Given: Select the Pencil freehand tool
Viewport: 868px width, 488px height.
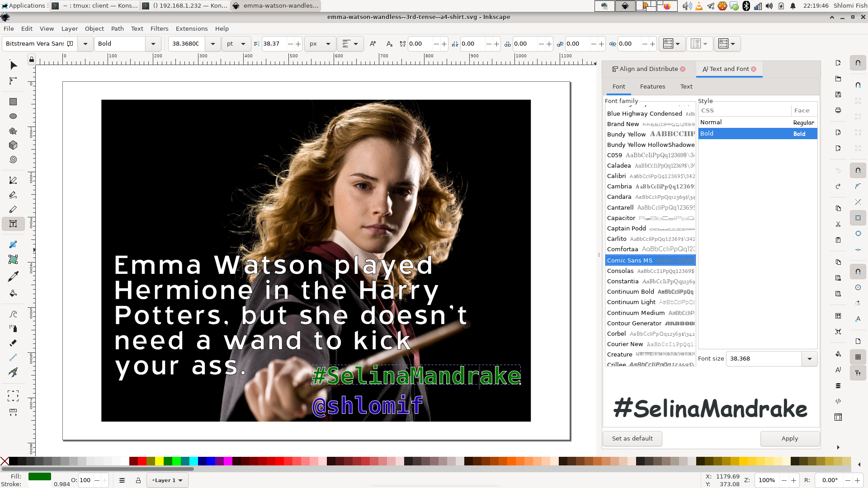Looking at the screenshot, I should (13, 195).
